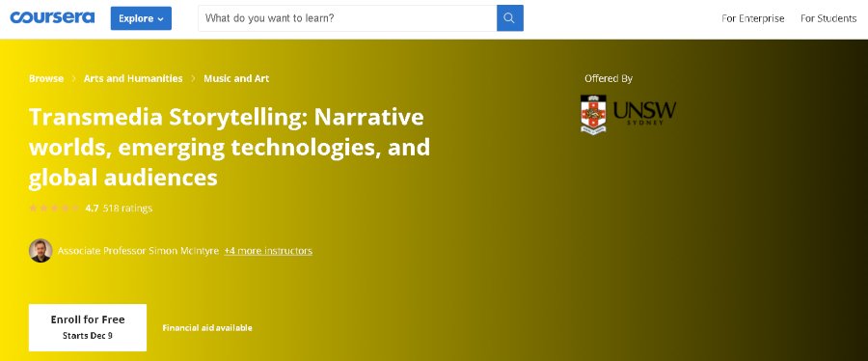Go to Music and Art breadcrumb
Image resolution: width=868 pixels, height=361 pixels.
click(x=236, y=78)
